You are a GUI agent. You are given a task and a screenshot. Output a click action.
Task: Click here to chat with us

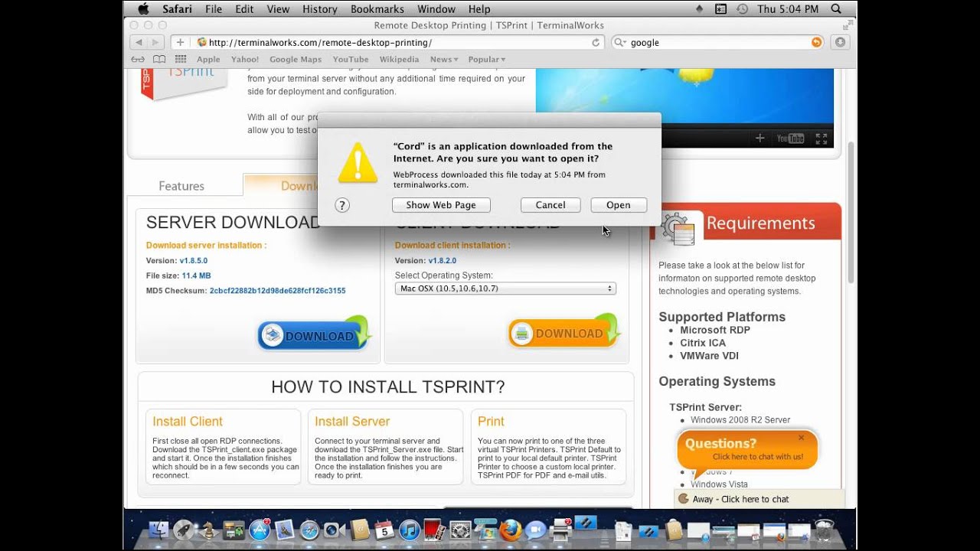click(x=758, y=457)
